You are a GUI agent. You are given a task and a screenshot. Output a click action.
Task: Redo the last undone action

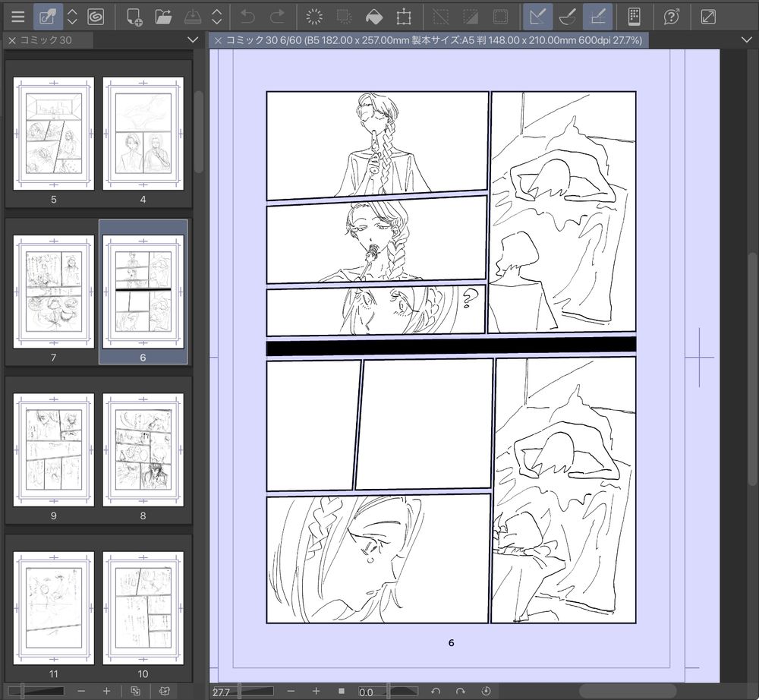click(277, 17)
